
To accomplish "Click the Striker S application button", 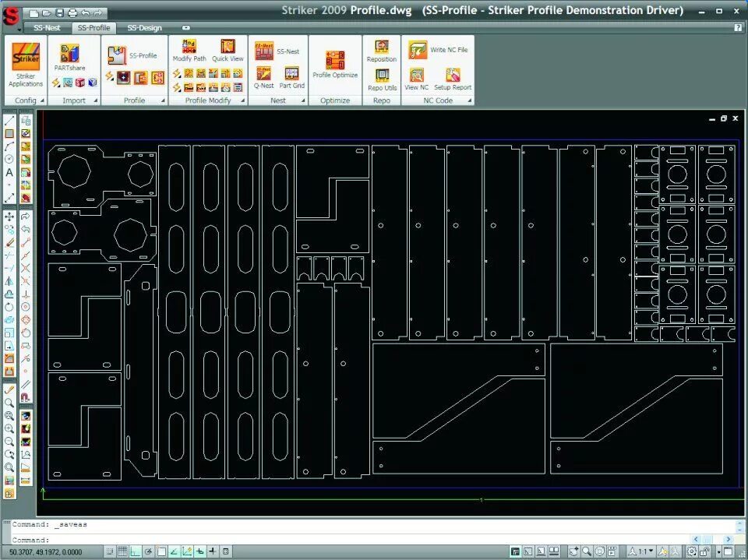I will 11,16.
